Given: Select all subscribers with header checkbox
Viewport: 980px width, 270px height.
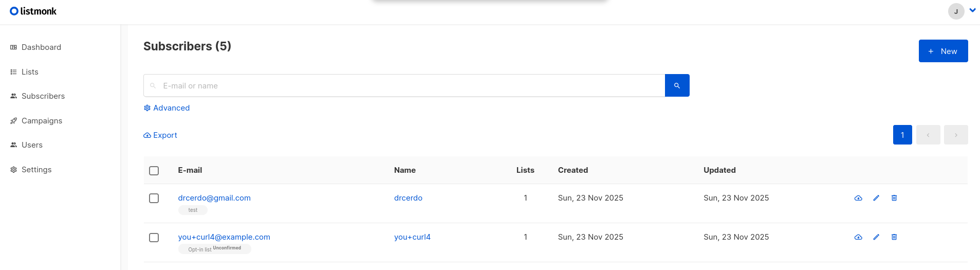Looking at the screenshot, I should coord(154,171).
